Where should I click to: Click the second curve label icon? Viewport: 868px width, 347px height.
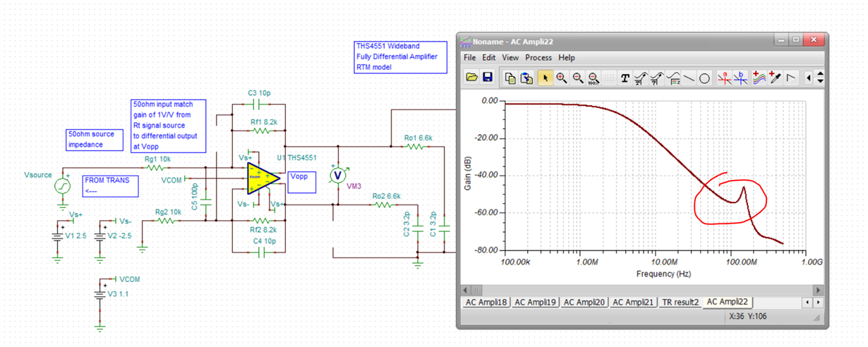click(657, 78)
